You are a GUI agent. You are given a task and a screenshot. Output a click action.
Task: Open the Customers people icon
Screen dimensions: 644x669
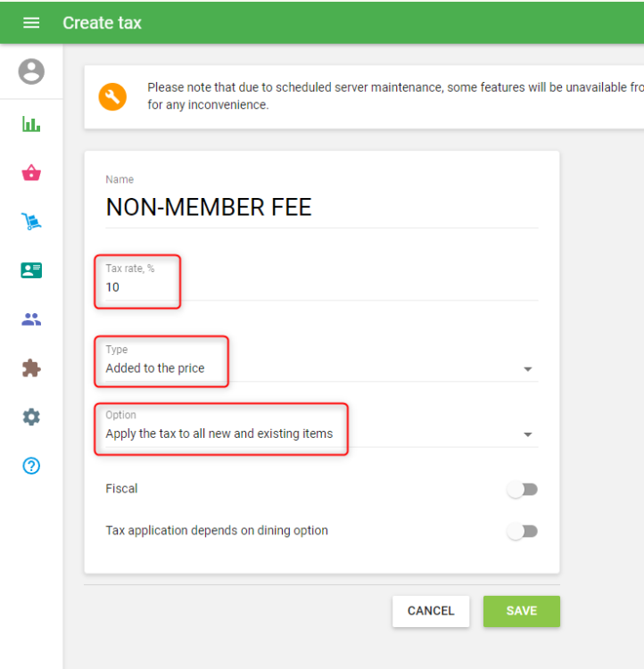[x=31, y=319]
